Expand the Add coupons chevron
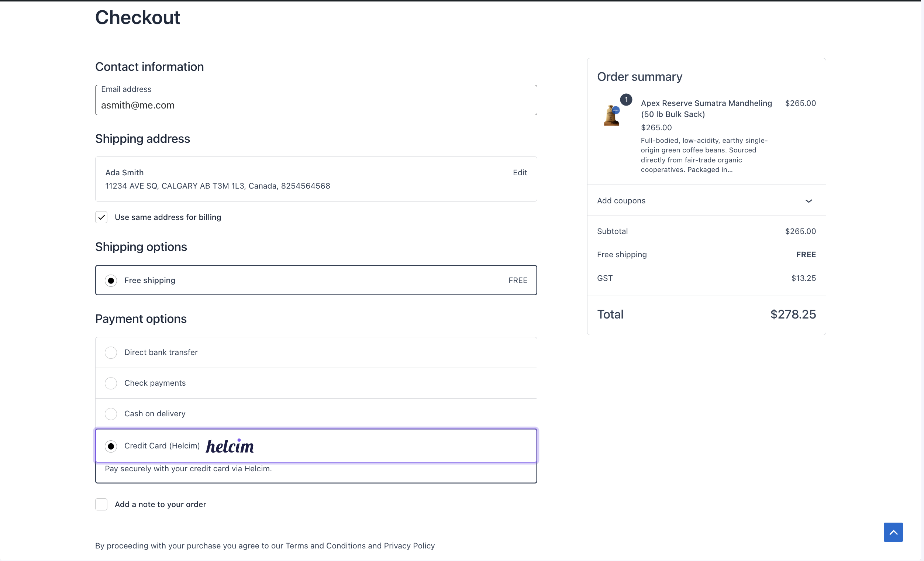This screenshot has height=561, width=924. coord(808,201)
